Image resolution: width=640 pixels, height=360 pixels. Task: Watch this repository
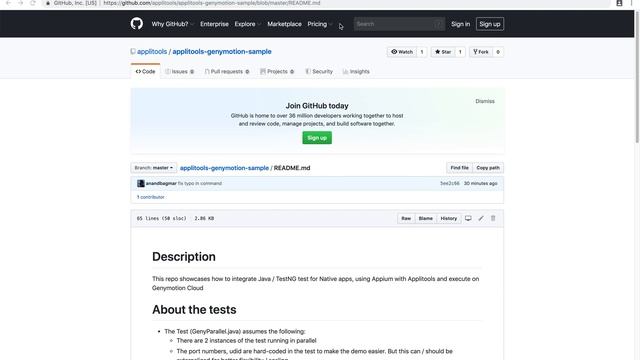click(x=402, y=52)
